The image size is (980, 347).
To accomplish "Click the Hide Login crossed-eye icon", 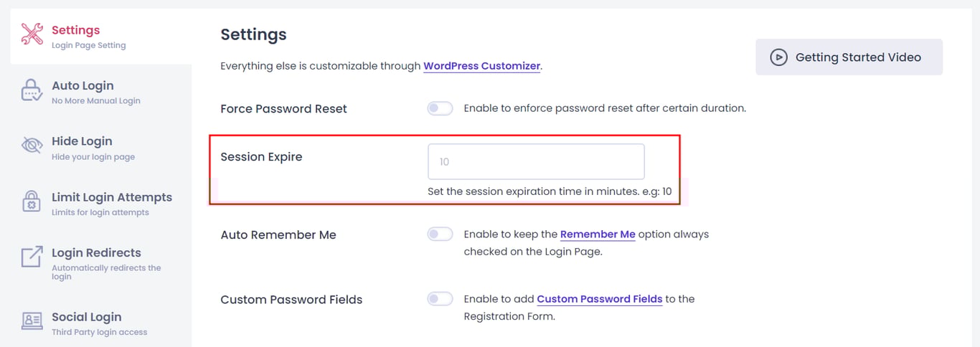I will tap(32, 146).
